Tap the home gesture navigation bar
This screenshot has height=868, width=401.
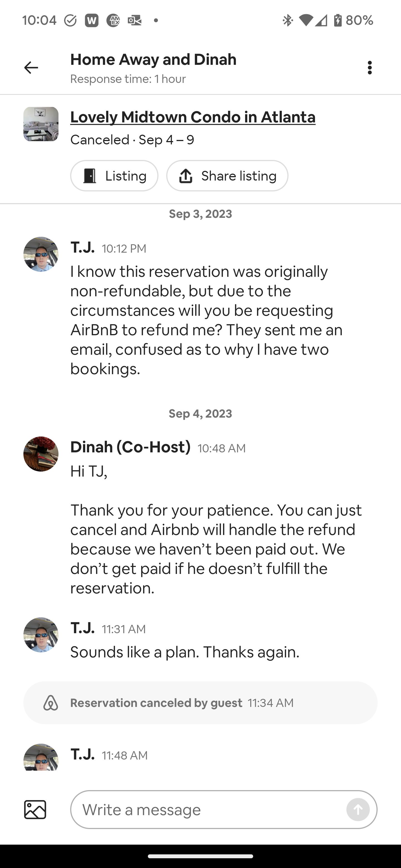click(200, 856)
